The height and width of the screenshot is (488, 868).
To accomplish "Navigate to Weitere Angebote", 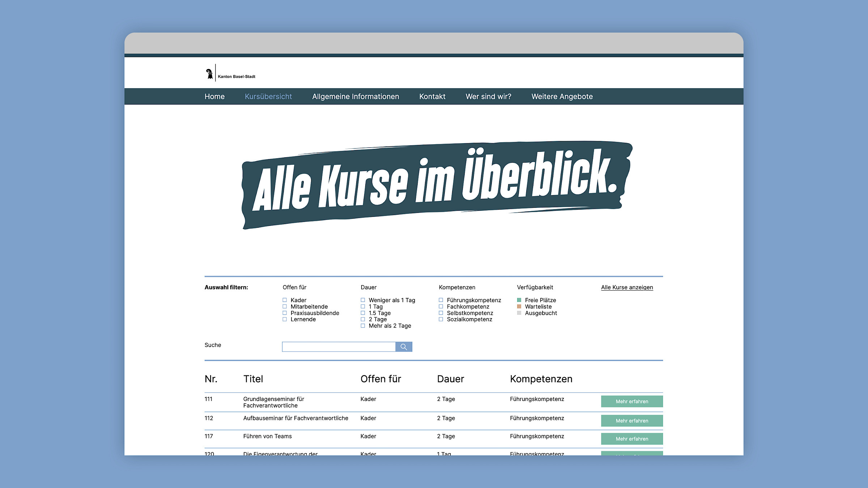I will [x=562, y=97].
